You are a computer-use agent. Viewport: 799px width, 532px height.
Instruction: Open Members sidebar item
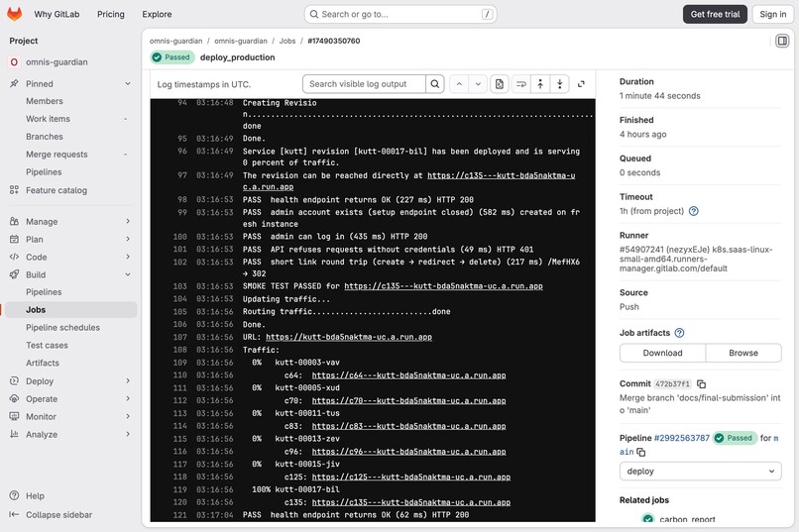[45, 101]
